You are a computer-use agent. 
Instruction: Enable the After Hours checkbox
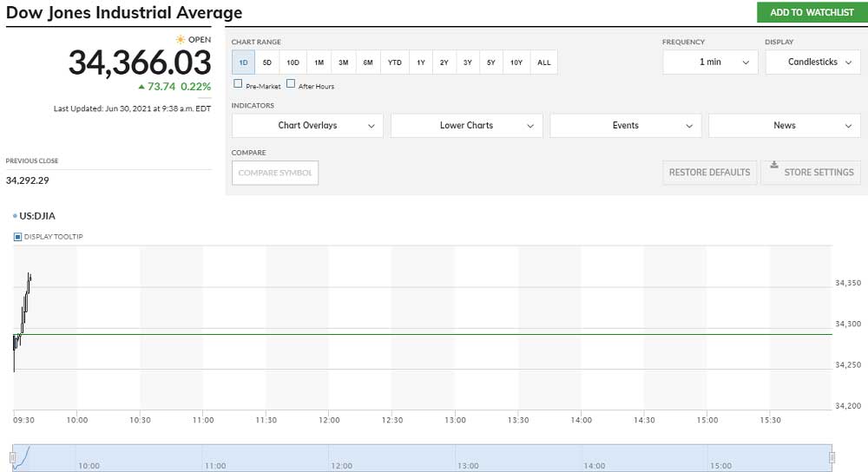tap(291, 83)
